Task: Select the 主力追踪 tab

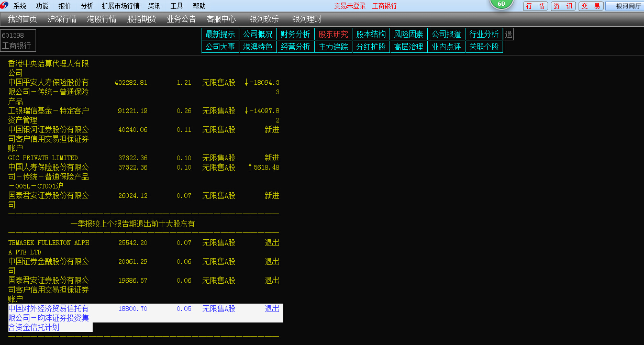Action: (x=334, y=47)
